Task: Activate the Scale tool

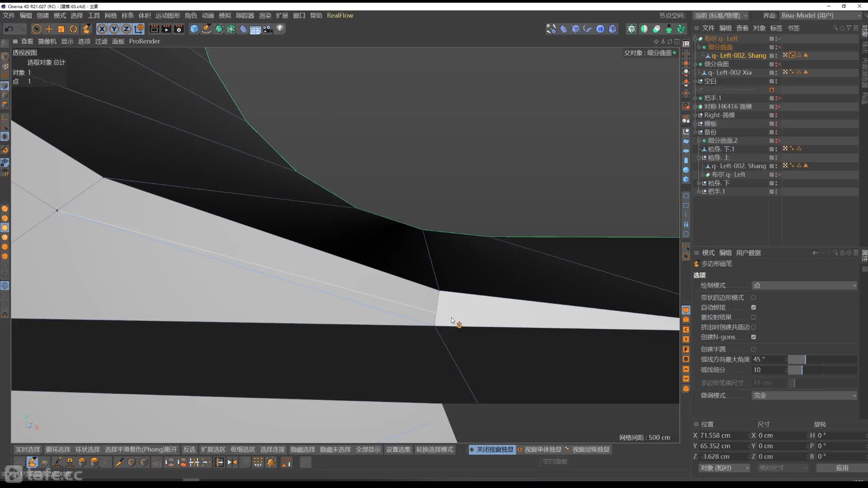Action: pos(61,29)
